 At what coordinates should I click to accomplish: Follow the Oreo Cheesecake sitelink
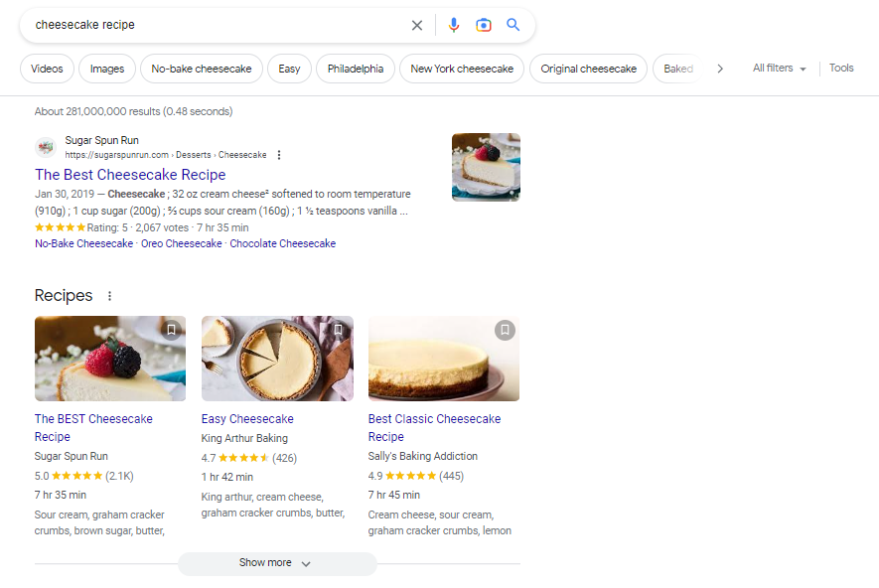(182, 243)
